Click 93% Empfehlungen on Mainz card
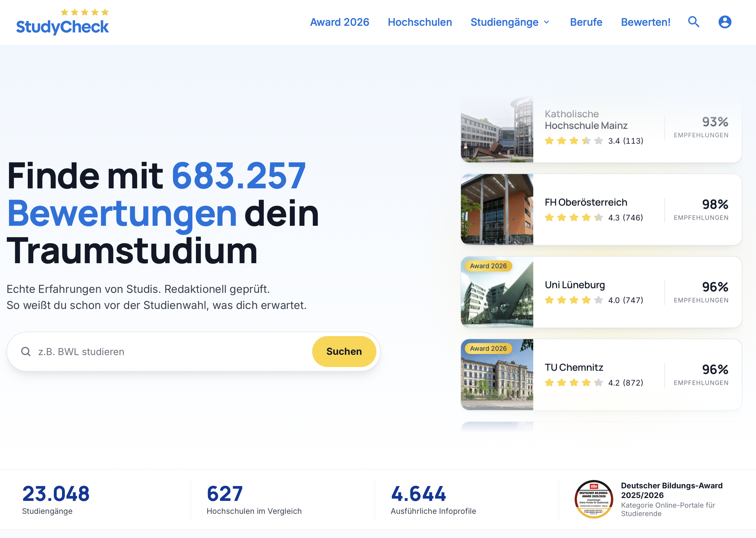 (x=701, y=127)
